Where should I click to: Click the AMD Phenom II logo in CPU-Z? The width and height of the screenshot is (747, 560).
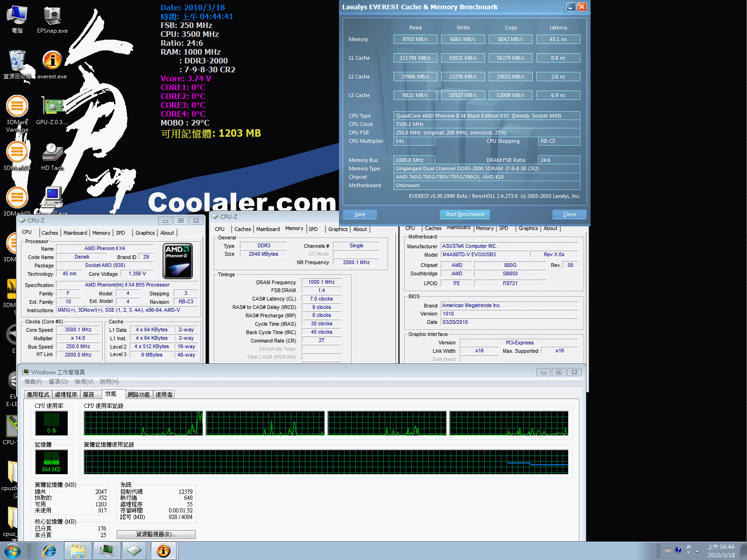[x=178, y=261]
